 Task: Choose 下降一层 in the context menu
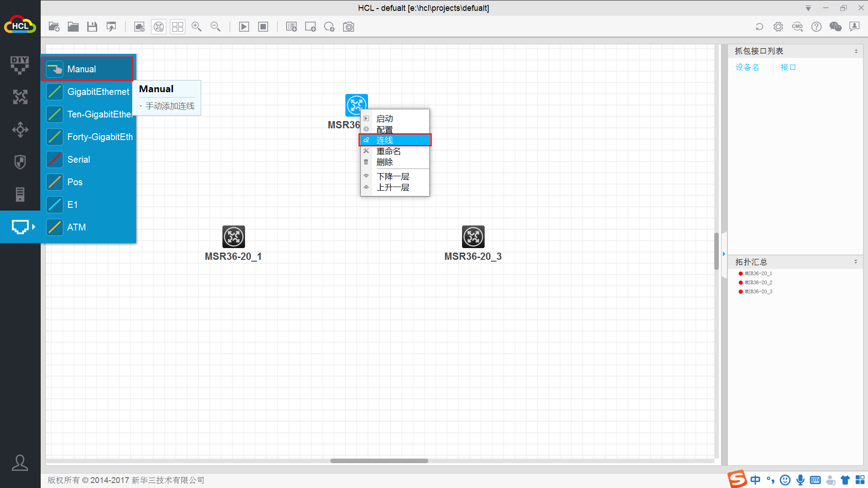coord(395,177)
